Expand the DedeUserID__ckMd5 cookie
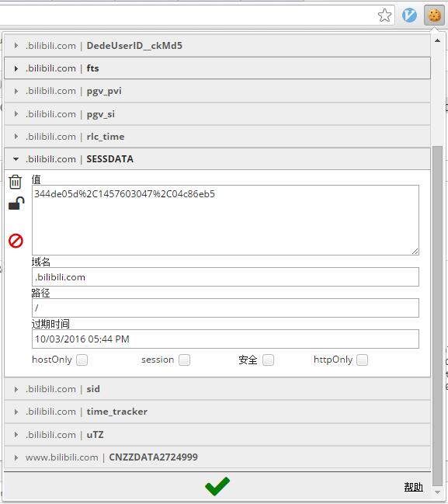Screen dimensions: 448x504 pos(217,46)
